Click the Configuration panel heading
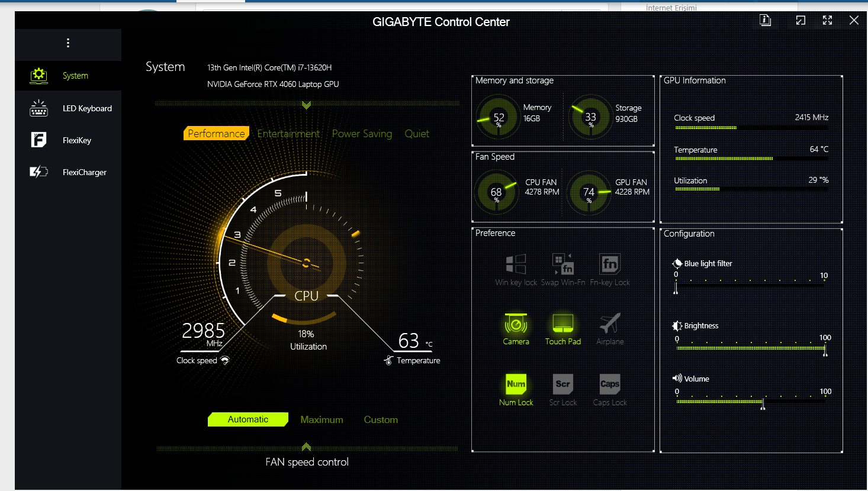Viewport: 868px width, 491px height. (x=689, y=234)
